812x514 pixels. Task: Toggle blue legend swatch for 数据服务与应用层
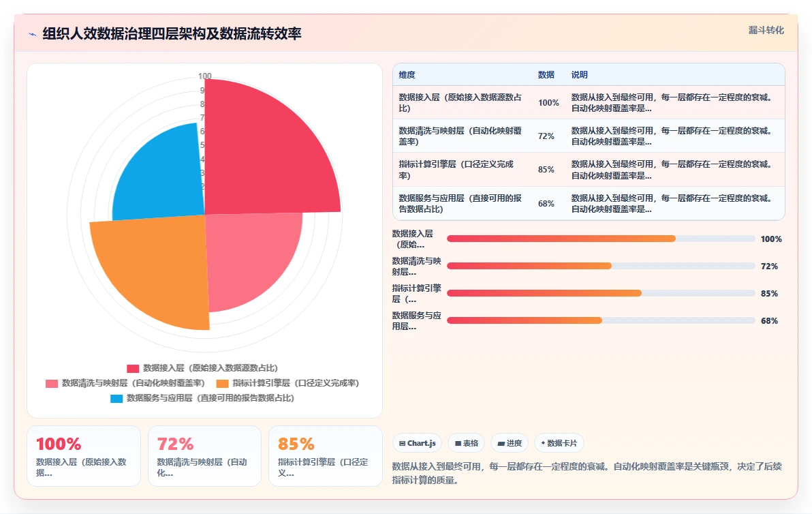[x=116, y=399]
